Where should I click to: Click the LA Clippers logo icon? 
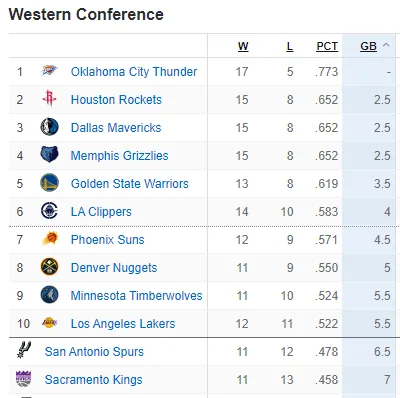pyautogui.click(x=49, y=211)
